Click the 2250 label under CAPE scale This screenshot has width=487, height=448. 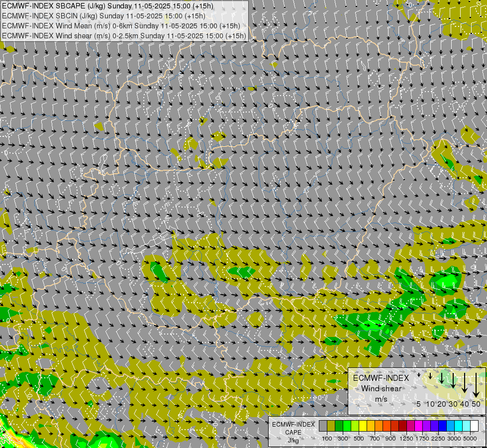click(x=438, y=439)
